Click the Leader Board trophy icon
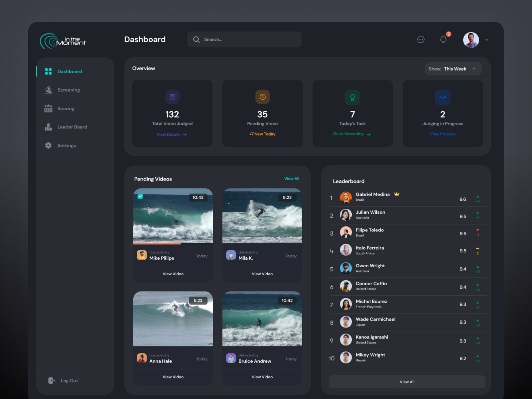Viewport: 532px width, 399px height. click(x=48, y=127)
